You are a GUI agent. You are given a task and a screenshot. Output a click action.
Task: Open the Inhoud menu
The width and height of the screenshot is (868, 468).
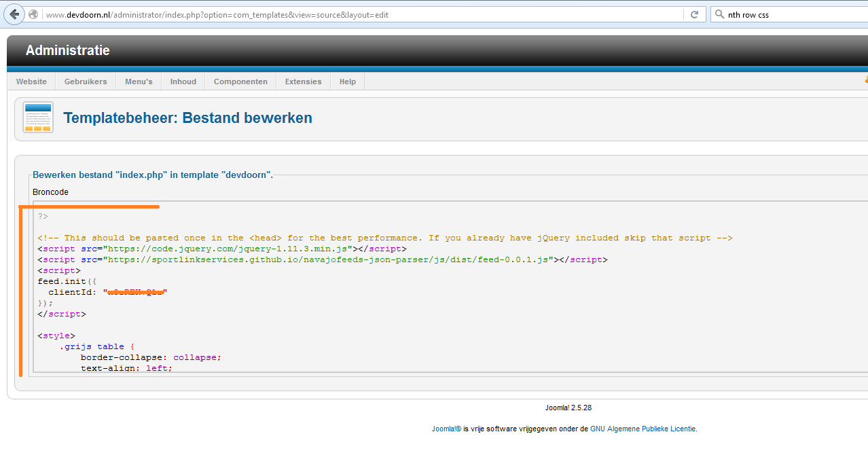[x=183, y=82]
